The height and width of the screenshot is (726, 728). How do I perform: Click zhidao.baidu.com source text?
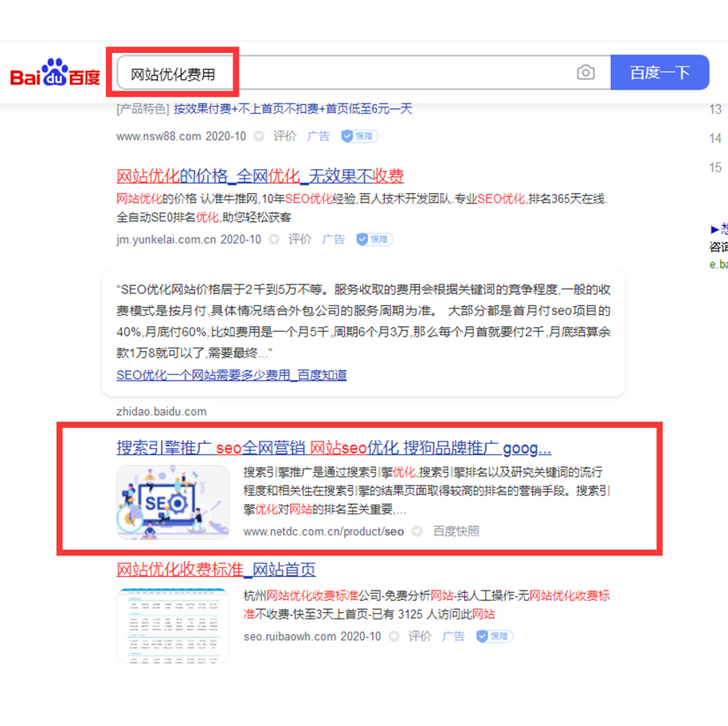(161, 411)
